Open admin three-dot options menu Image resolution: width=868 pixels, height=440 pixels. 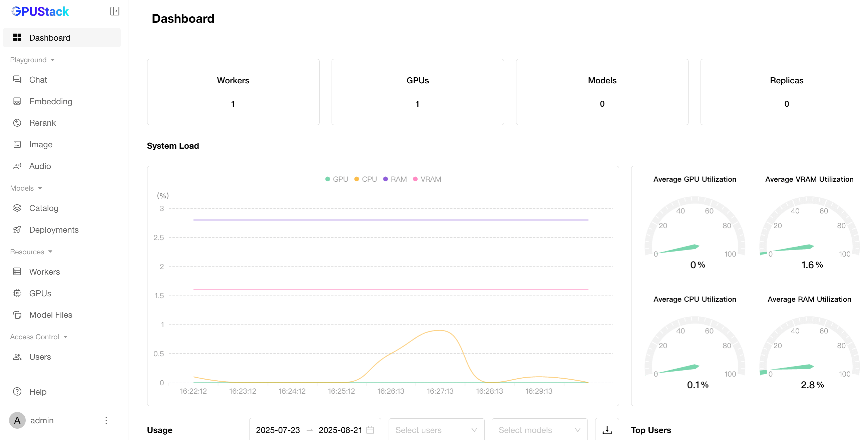106,420
